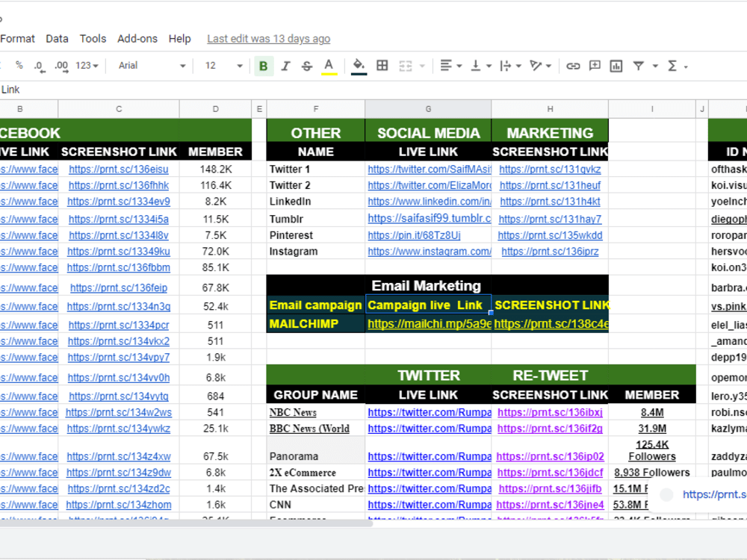
Task: Open vertical align dropdown
Action: (x=480, y=66)
